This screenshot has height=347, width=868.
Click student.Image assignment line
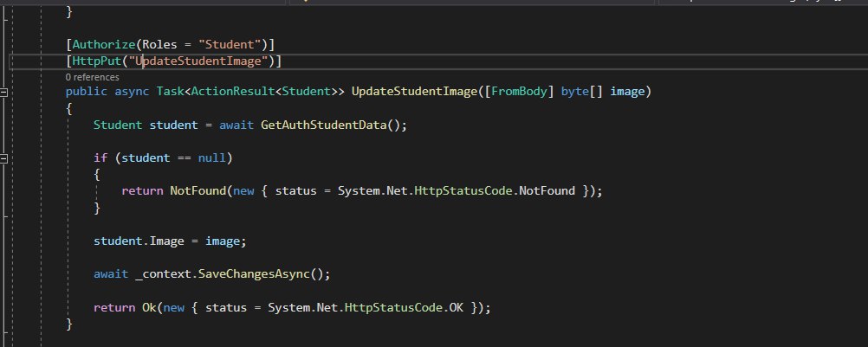click(x=170, y=241)
